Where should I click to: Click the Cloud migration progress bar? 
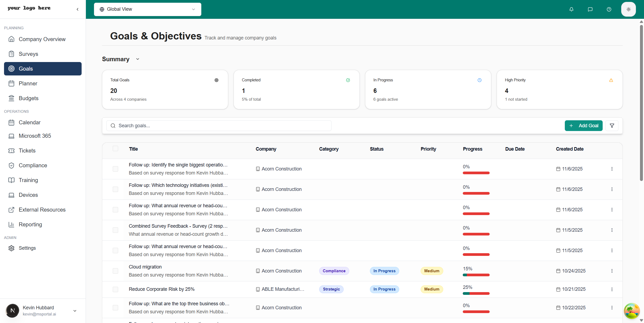[x=476, y=275]
